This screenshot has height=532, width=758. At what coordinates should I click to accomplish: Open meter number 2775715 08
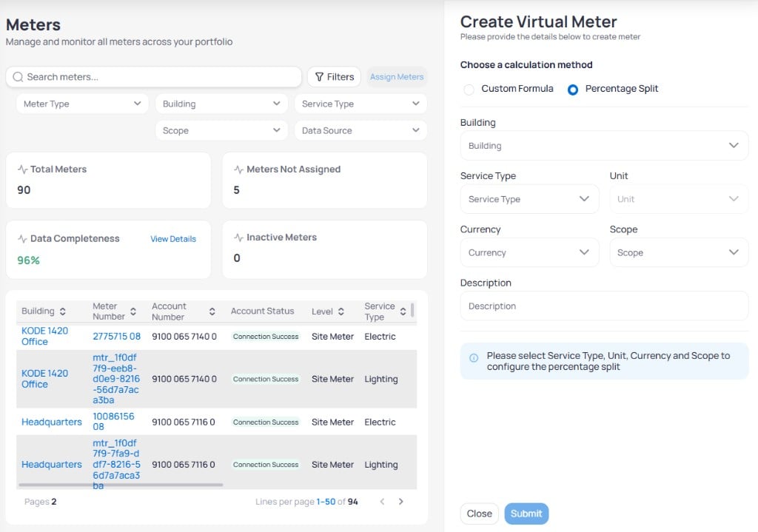[x=116, y=337]
